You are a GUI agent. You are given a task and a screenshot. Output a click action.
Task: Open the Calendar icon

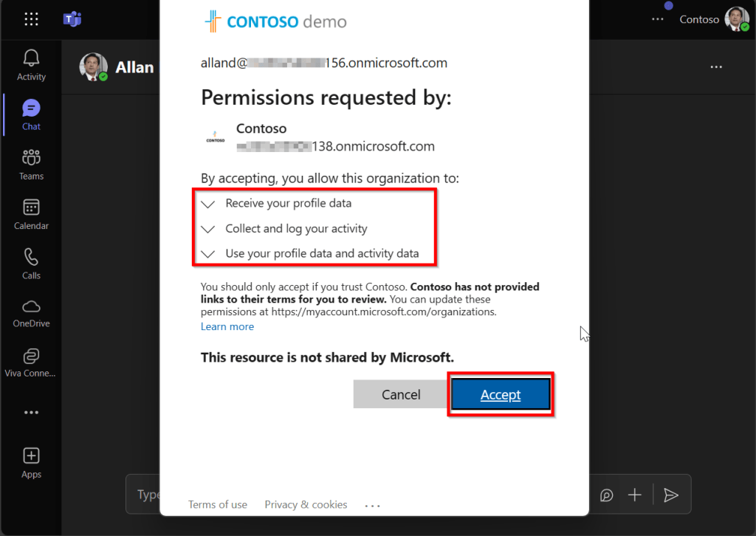coord(31,207)
